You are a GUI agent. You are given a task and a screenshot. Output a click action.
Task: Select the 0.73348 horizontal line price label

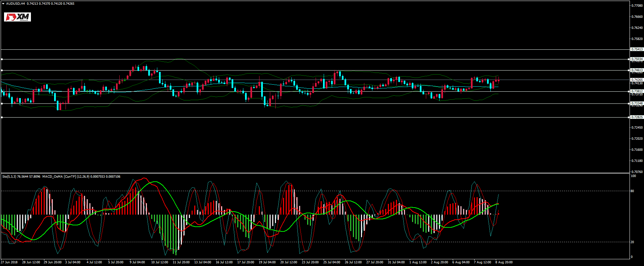[x=637, y=103]
